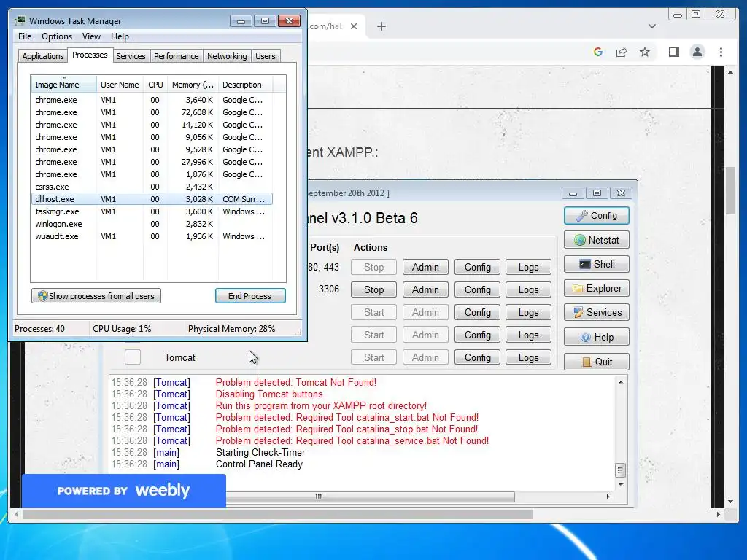Click End Process button

(x=250, y=296)
